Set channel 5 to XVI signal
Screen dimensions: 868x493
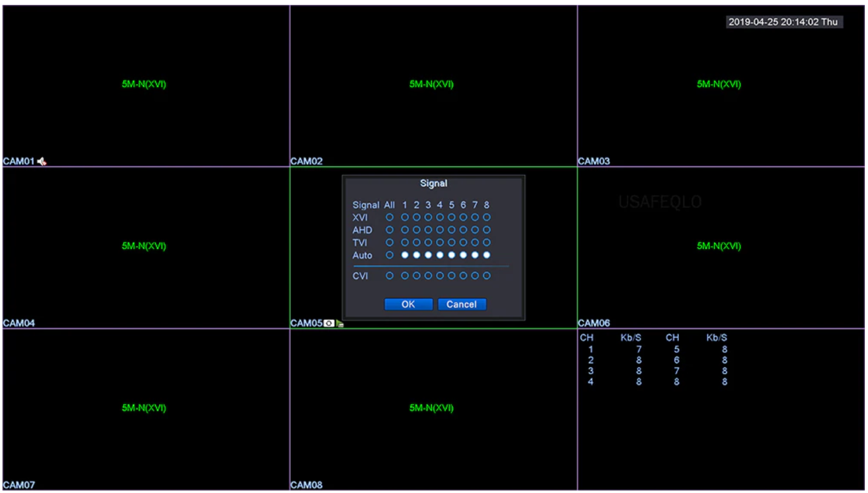click(451, 217)
